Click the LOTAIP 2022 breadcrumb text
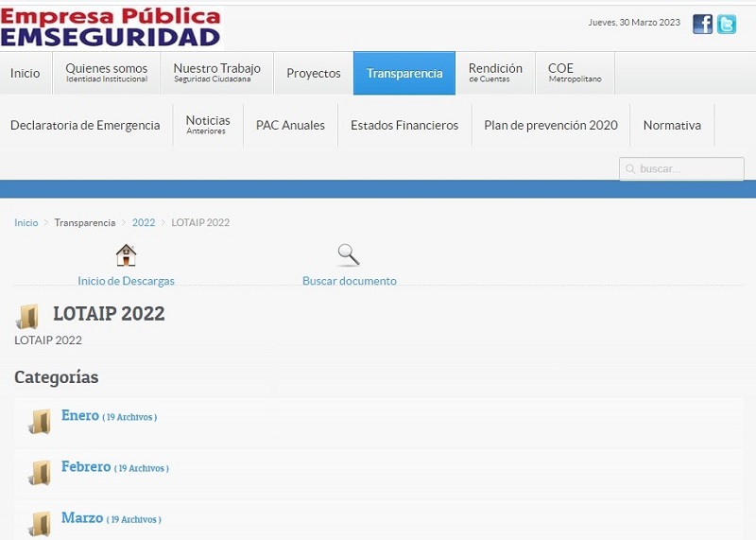This screenshot has height=540, width=756. pyautogui.click(x=200, y=222)
